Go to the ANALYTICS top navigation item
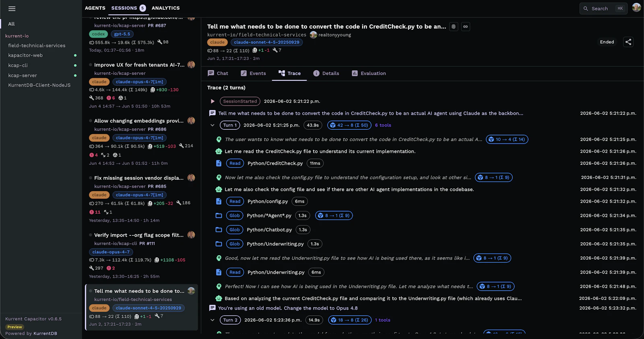Image resolution: width=644 pixels, height=339 pixels. (166, 8)
